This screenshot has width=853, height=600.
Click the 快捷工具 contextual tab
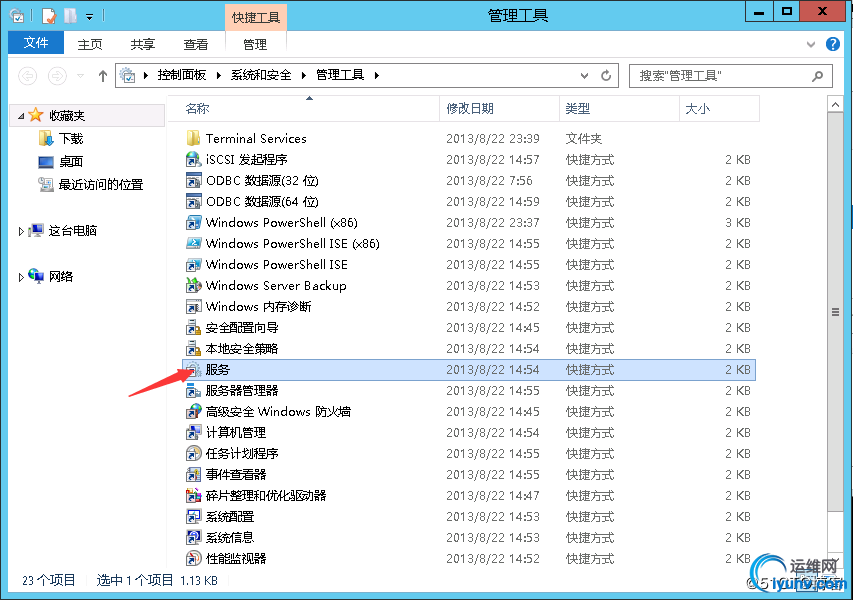click(256, 17)
